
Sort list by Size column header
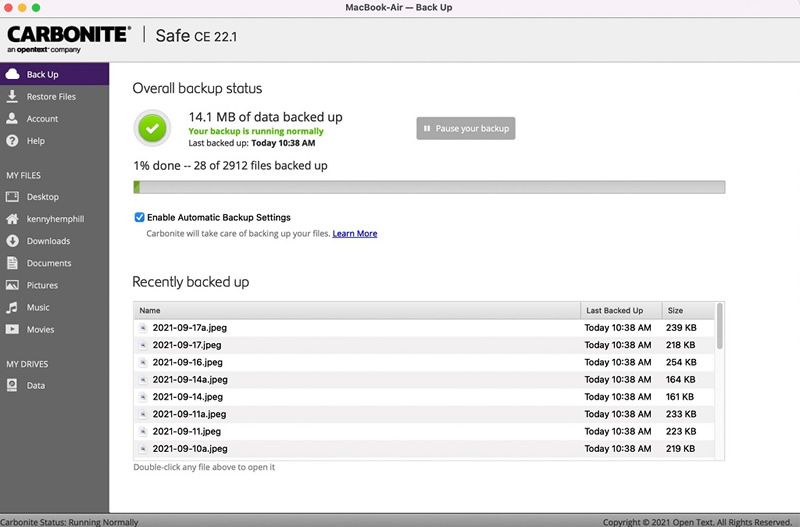[688, 310]
